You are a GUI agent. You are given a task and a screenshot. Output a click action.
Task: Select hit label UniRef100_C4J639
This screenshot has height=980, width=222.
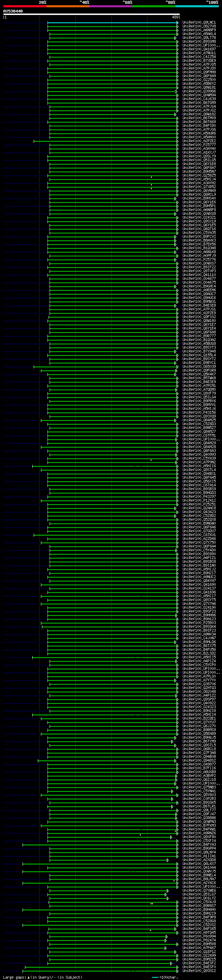(x=199, y=99)
